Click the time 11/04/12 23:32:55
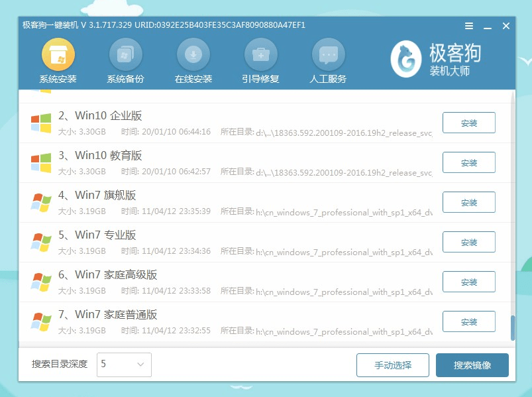Viewport: 532px width, 397px height. tap(176, 330)
